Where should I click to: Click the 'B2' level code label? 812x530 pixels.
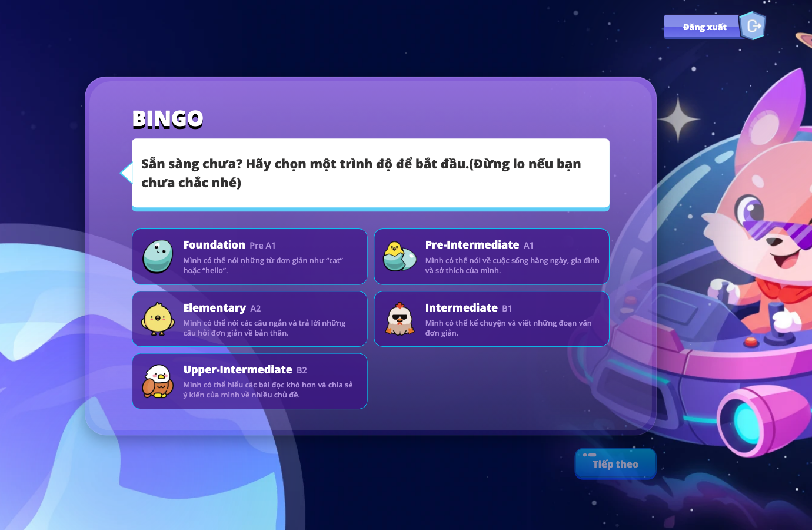[x=302, y=370]
